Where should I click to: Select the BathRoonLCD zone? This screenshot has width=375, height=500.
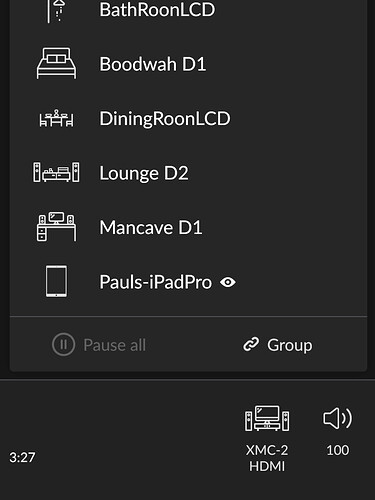(x=189, y=11)
